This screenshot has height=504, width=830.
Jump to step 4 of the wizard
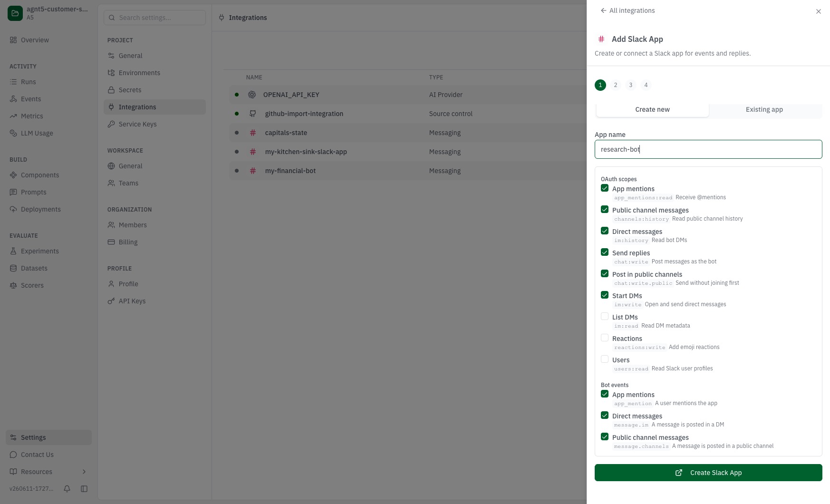tap(646, 85)
